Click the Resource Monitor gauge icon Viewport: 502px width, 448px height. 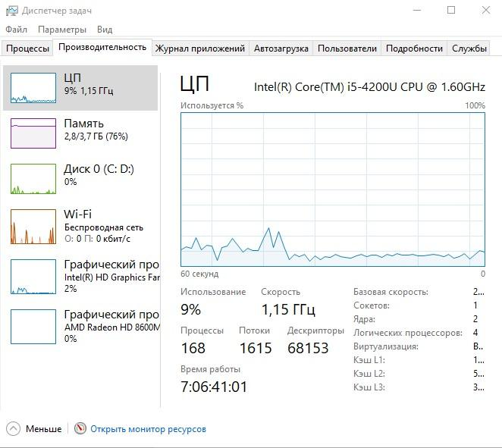click(80, 428)
